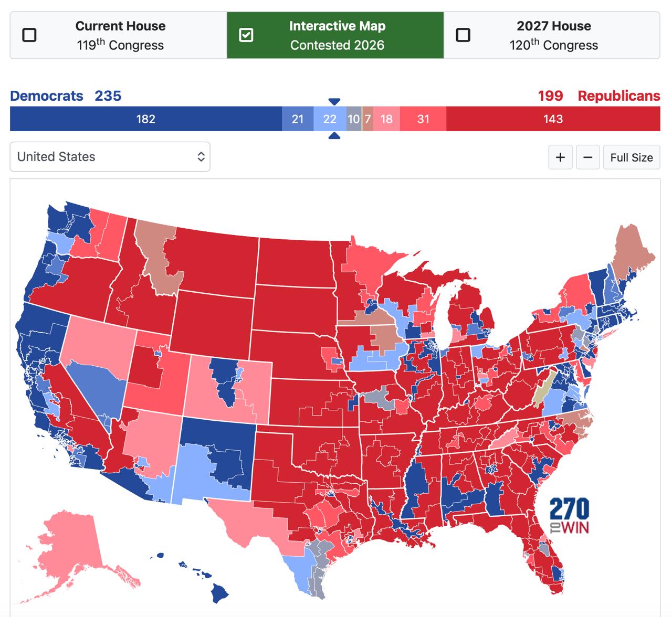Check the Current House checkbox
The height and width of the screenshot is (617, 672).
(x=29, y=35)
